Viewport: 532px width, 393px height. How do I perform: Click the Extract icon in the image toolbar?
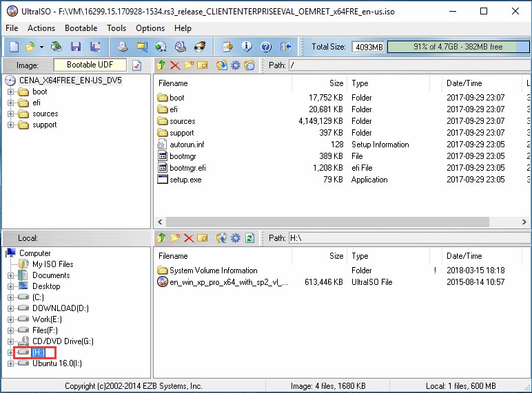pos(222,65)
